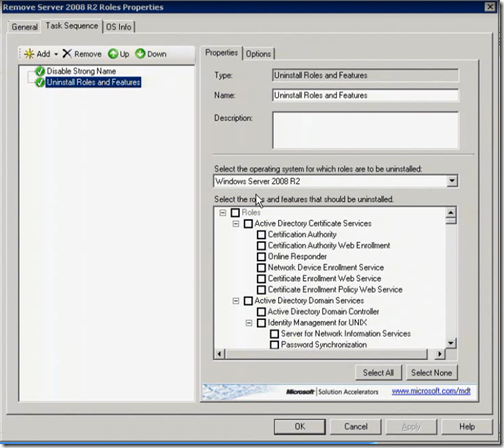504x448 pixels.
Task: Check Certificate Enrollment Web Service checkbox
Action: coord(262,279)
